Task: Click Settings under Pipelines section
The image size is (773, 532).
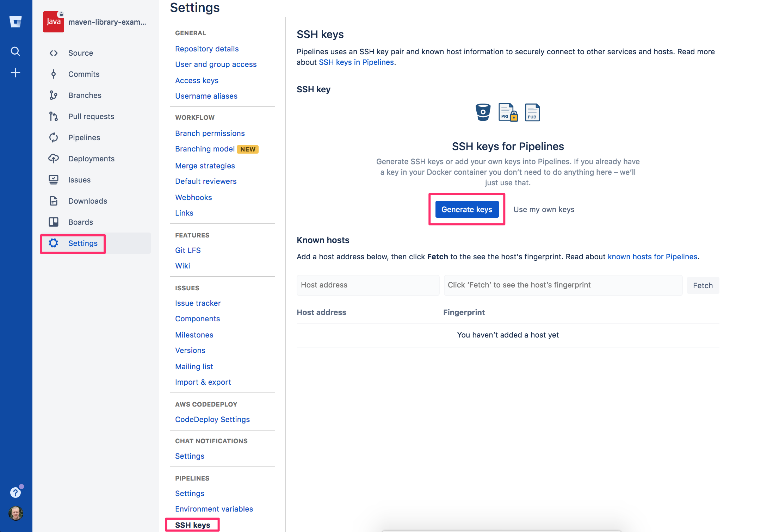Action: pyautogui.click(x=190, y=493)
